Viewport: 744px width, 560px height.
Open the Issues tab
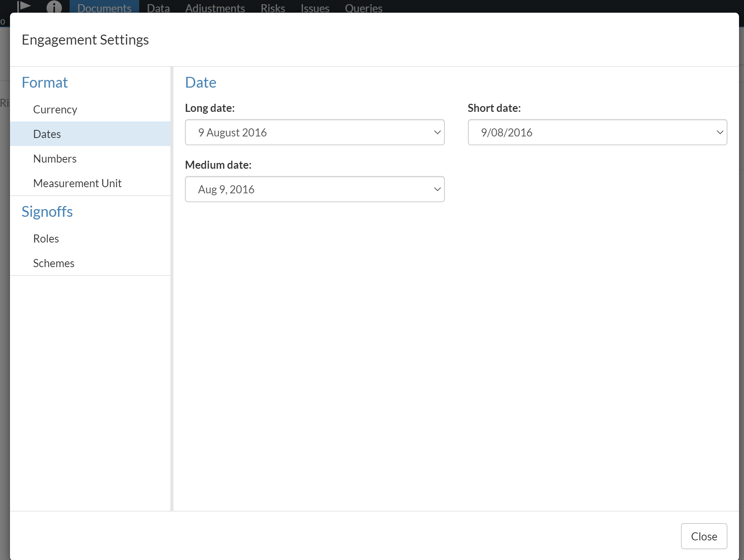[315, 8]
